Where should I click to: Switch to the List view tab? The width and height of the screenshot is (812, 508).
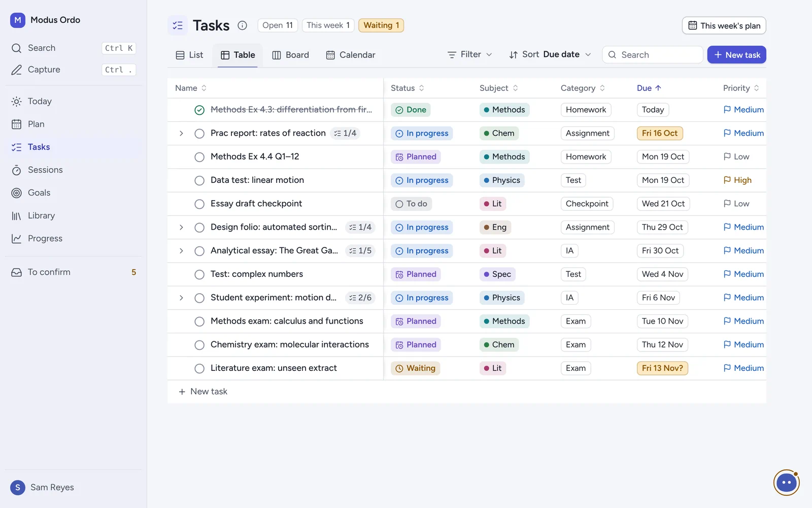[x=189, y=55]
